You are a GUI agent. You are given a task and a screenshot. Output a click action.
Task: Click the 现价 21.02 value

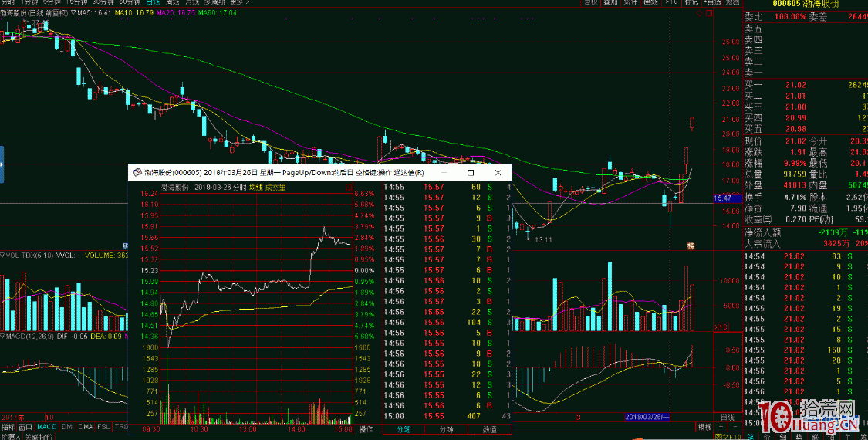click(795, 142)
